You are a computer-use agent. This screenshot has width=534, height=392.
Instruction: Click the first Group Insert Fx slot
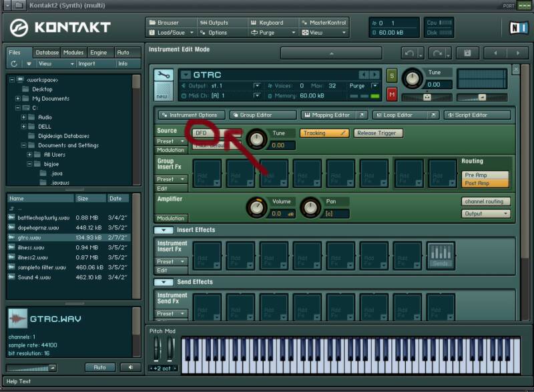207,173
